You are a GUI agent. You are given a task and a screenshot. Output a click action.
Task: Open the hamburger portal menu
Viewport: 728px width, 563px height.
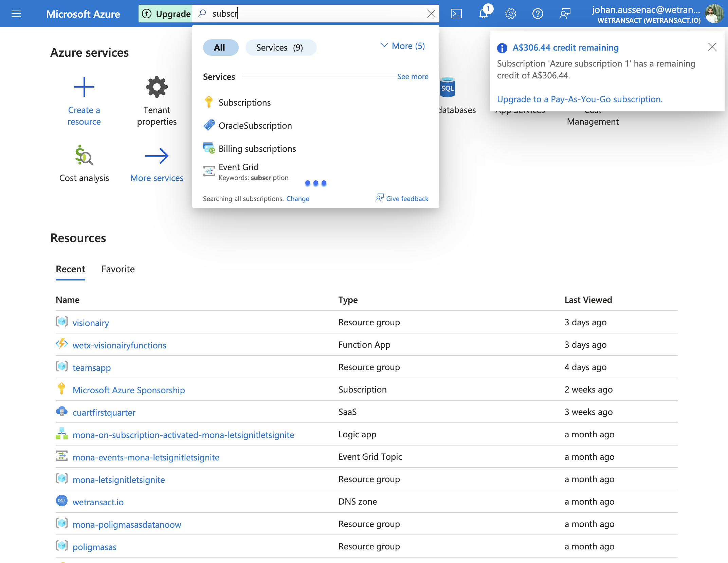[16, 14]
